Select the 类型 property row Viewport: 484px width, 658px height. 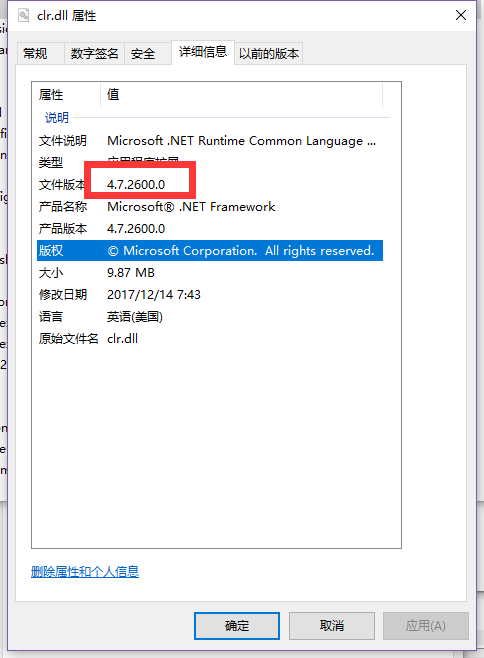(210, 162)
